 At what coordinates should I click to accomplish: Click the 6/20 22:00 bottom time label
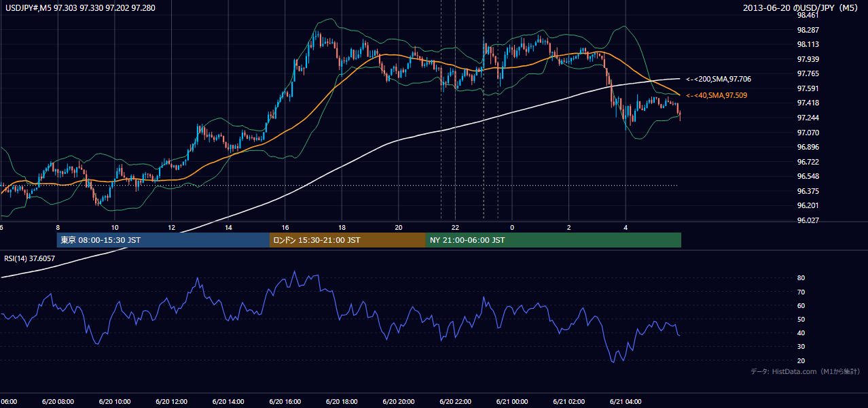455,402
